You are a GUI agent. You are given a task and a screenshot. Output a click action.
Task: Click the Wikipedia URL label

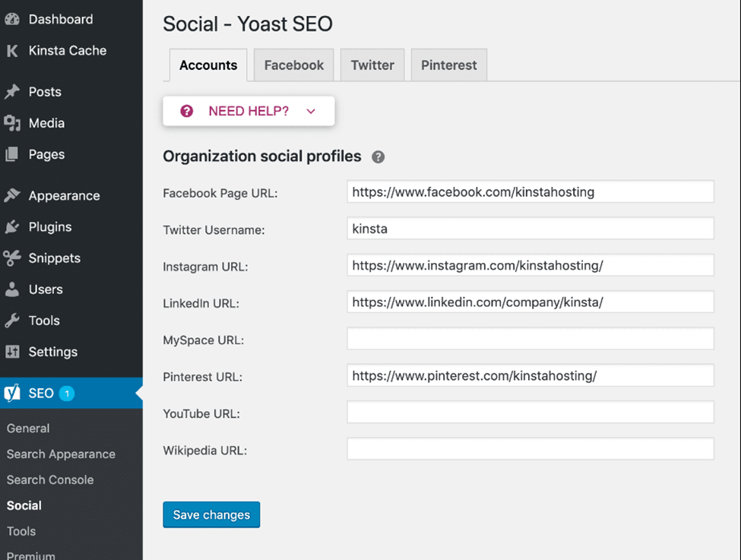(x=204, y=451)
